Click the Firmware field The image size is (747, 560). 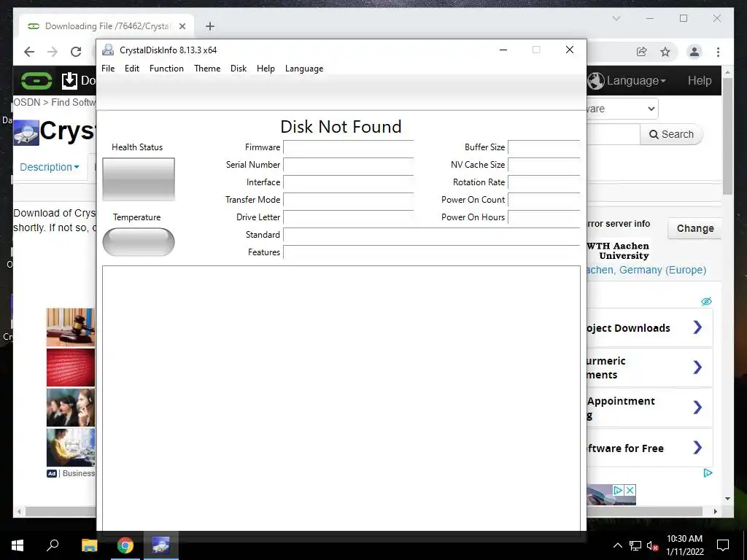[348, 147]
